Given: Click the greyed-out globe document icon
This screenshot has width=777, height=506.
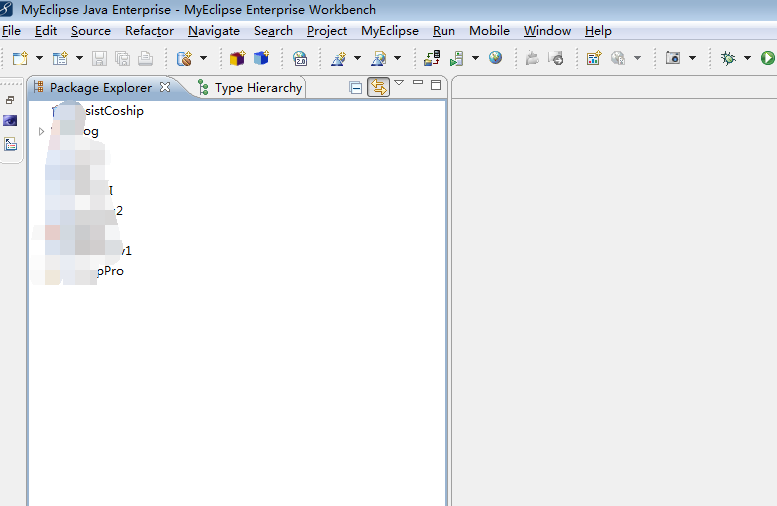Looking at the screenshot, I should pos(618,58).
